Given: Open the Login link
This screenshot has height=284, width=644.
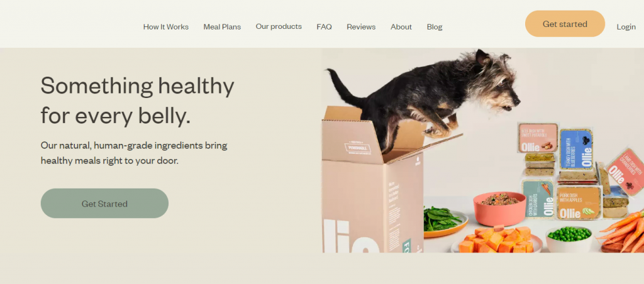Looking at the screenshot, I should click(x=626, y=26).
